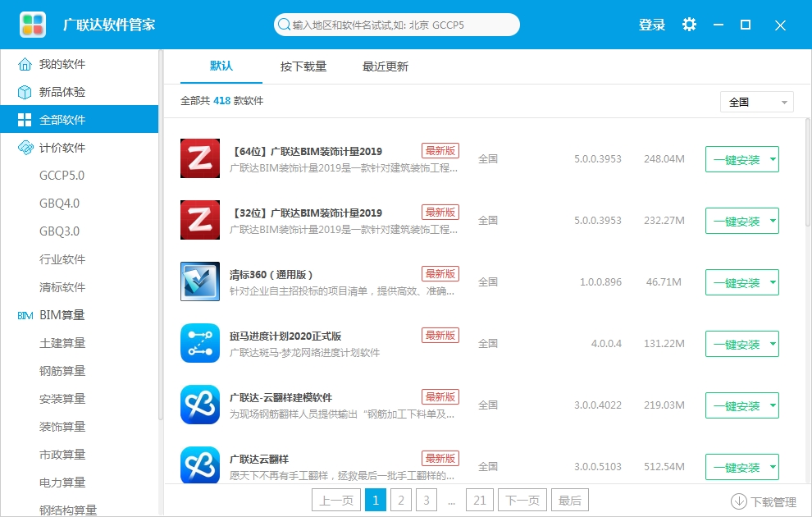Click the 计价软件 sidebar icon
This screenshot has height=517, width=812.
[25, 148]
